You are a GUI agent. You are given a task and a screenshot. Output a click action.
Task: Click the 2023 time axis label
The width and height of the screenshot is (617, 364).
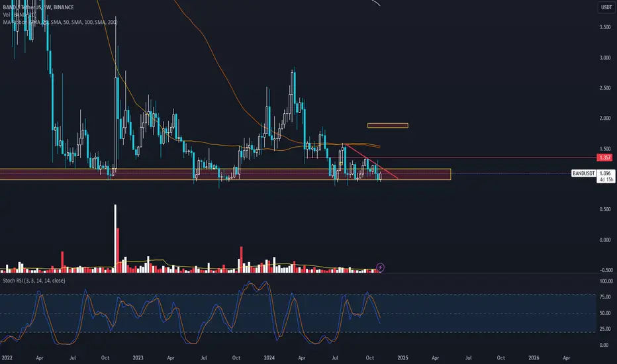click(138, 357)
